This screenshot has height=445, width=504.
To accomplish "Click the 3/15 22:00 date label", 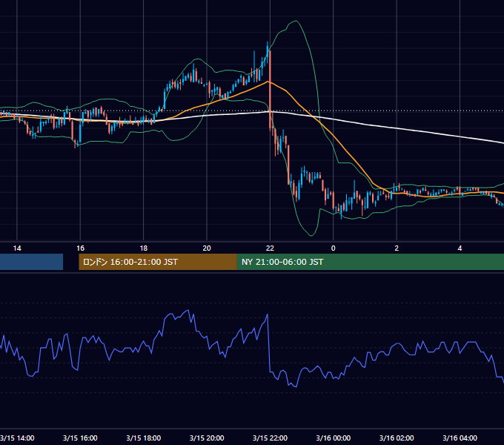I will (270, 438).
